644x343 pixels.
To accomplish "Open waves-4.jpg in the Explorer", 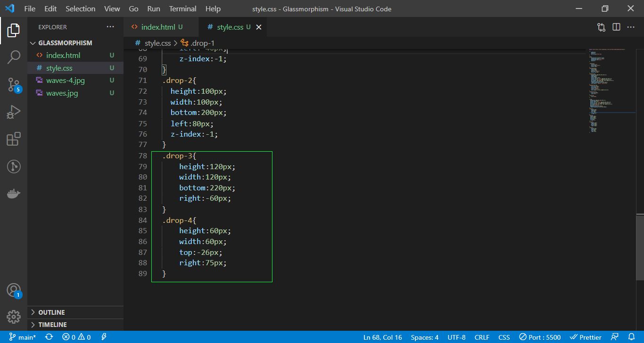I will pos(75,81).
